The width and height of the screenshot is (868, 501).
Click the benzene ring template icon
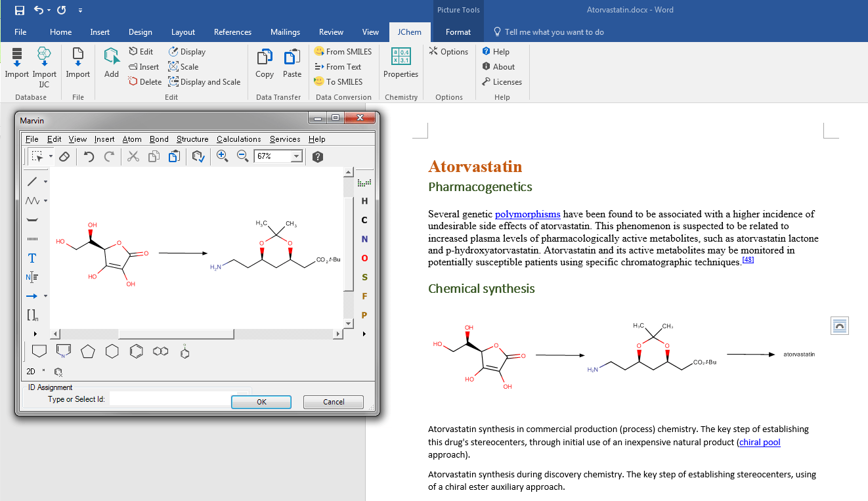point(137,352)
